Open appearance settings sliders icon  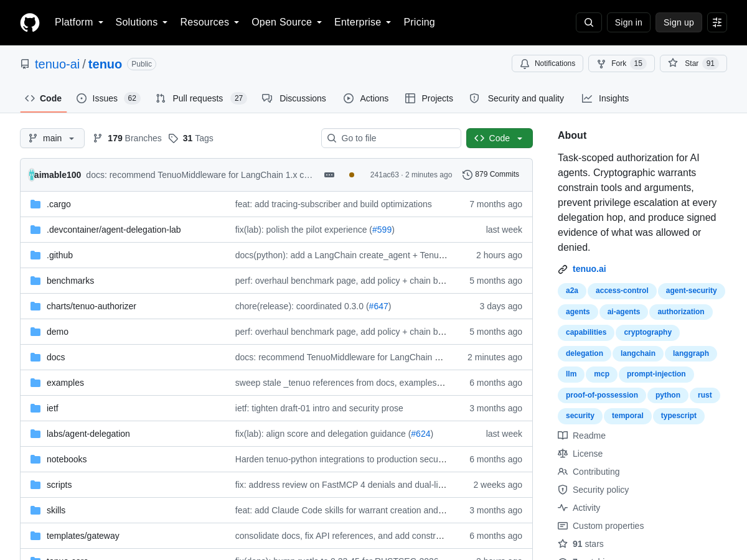[x=717, y=22]
